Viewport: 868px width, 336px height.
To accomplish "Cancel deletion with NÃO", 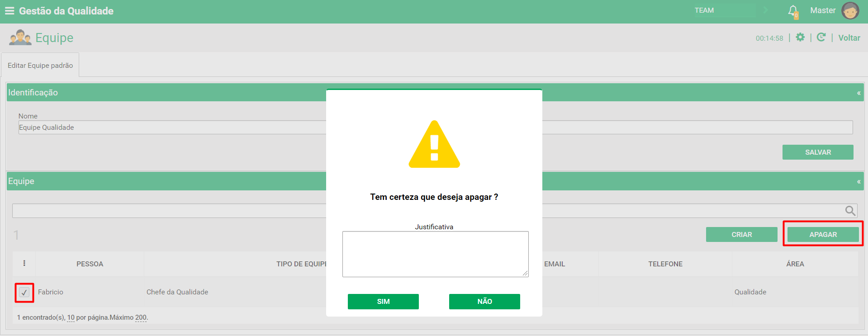I will 484,302.
